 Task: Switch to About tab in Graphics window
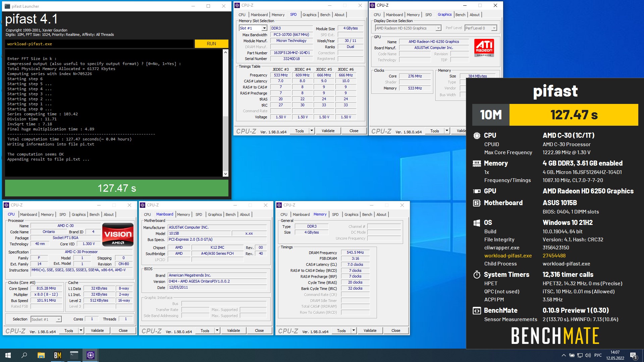coord(474,15)
